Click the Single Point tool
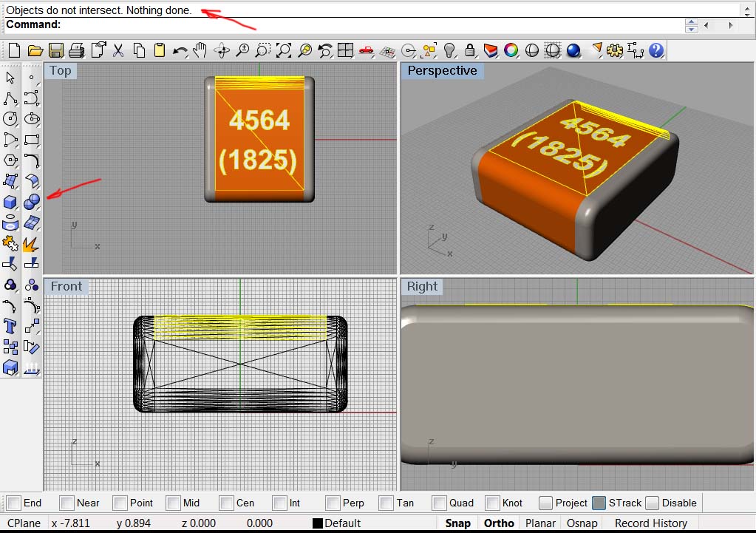 (x=32, y=77)
